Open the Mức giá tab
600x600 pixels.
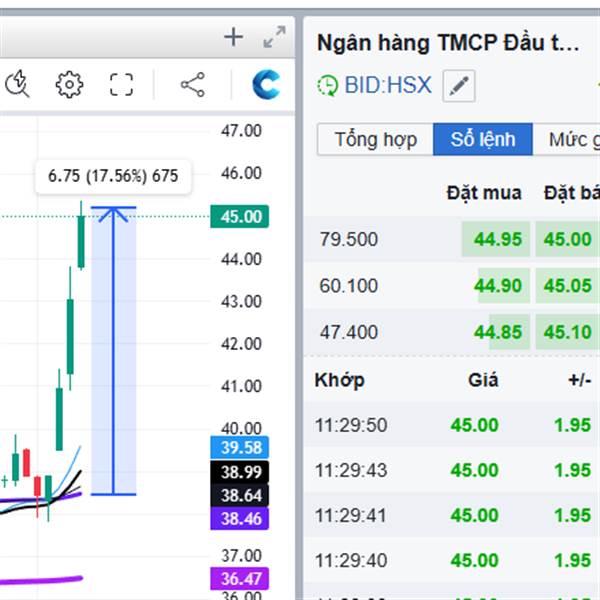point(566,139)
